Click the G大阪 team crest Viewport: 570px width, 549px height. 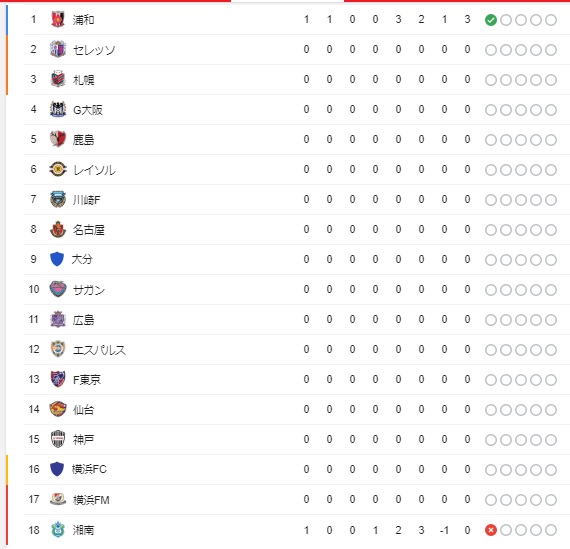58,109
